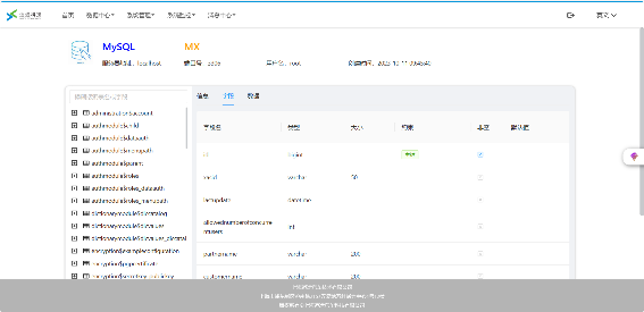644x312 pixels.
Task: Select the encryption$exampleconfiguration table name
Action: [135, 251]
